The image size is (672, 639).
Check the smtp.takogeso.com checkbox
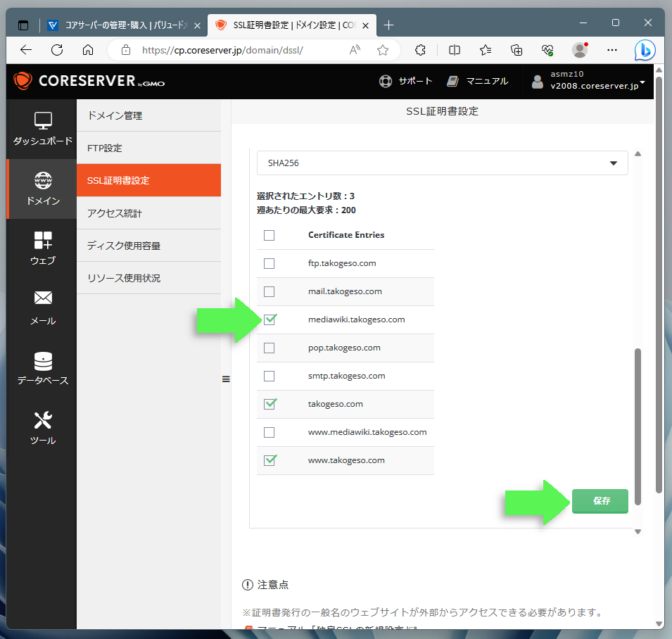click(269, 376)
